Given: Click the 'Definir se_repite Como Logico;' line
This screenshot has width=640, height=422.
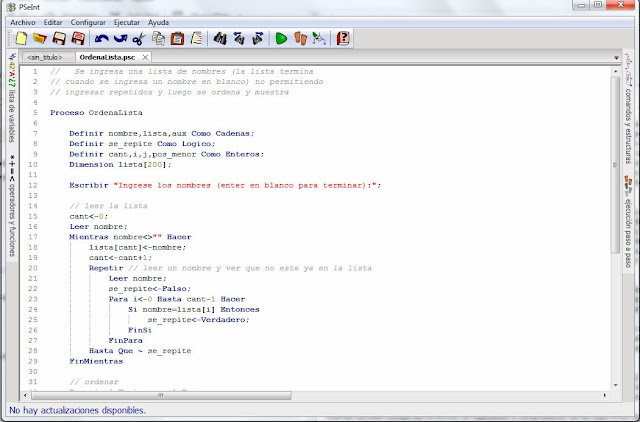Looking at the screenshot, I should click(x=142, y=144).
